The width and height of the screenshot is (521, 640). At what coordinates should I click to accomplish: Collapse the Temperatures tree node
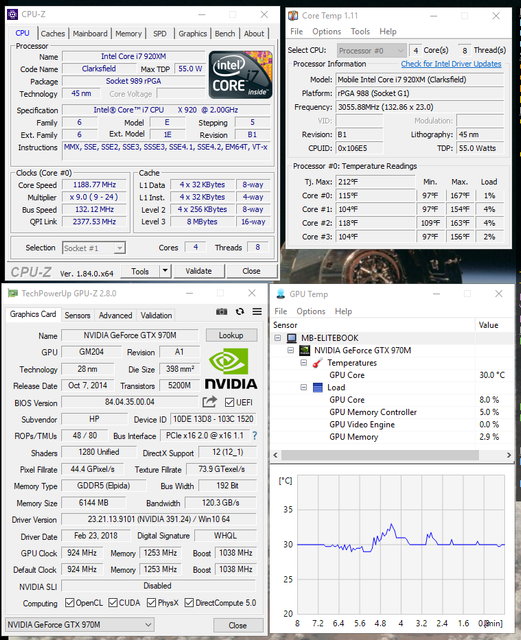[x=304, y=362]
